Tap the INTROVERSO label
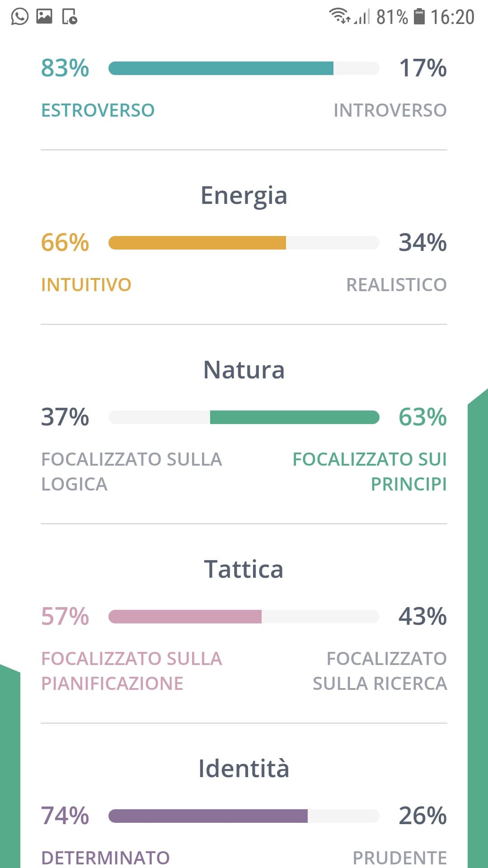 click(x=390, y=110)
